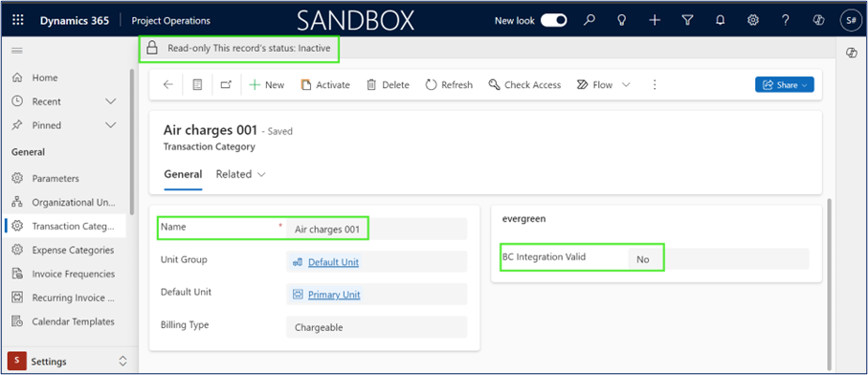Open Parameters in the sidebar
The width and height of the screenshot is (868, 375).
click(56, 179)
